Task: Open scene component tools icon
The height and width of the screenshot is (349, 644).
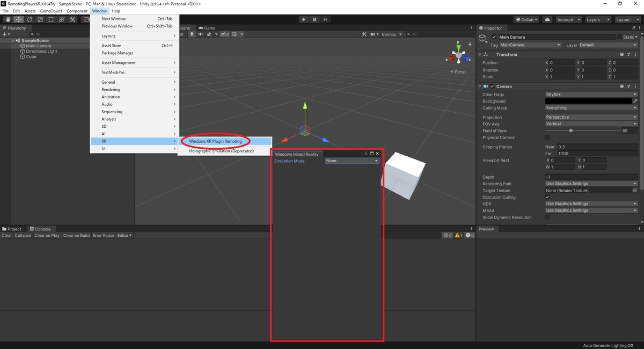Action: 364,34
